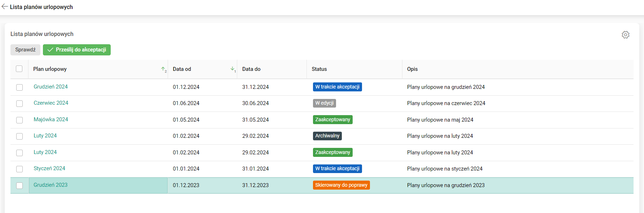Click W trakcie akceptacji badge for Styczeń 2024
This screenshot has width=644, height=213.
(x=337, y=168)
